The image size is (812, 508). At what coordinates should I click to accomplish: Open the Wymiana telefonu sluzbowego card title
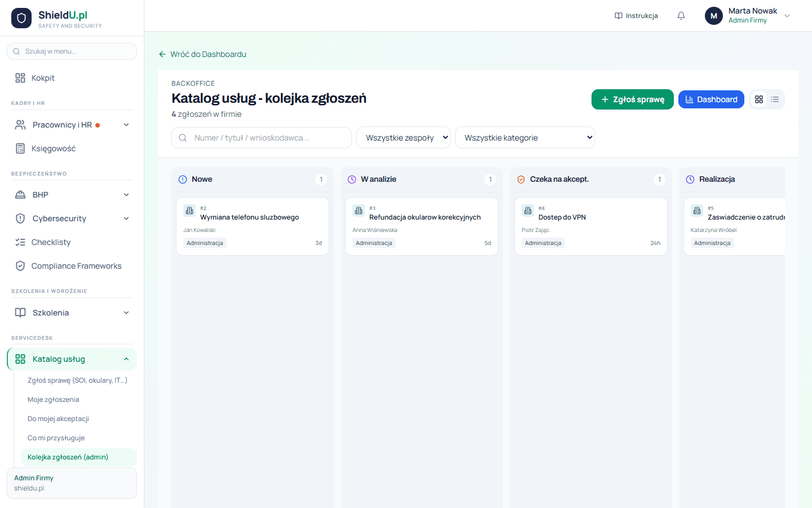pos(249,217)
